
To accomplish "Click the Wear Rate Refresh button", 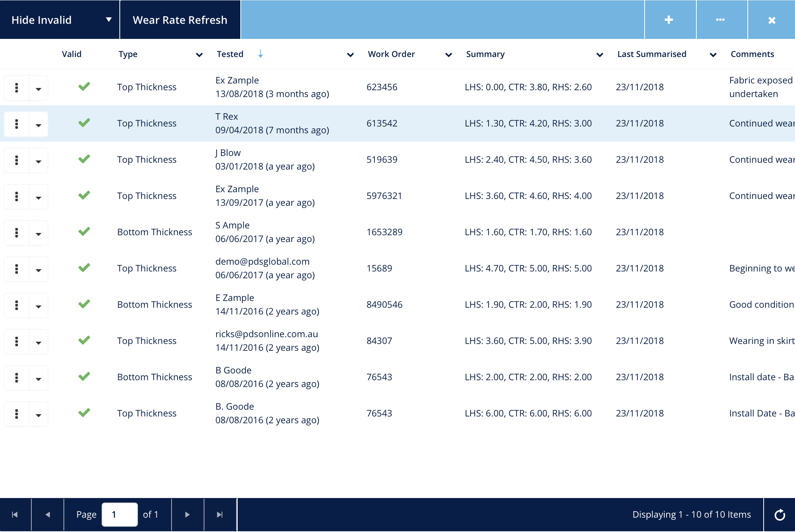I will click(x=180, y=20).
